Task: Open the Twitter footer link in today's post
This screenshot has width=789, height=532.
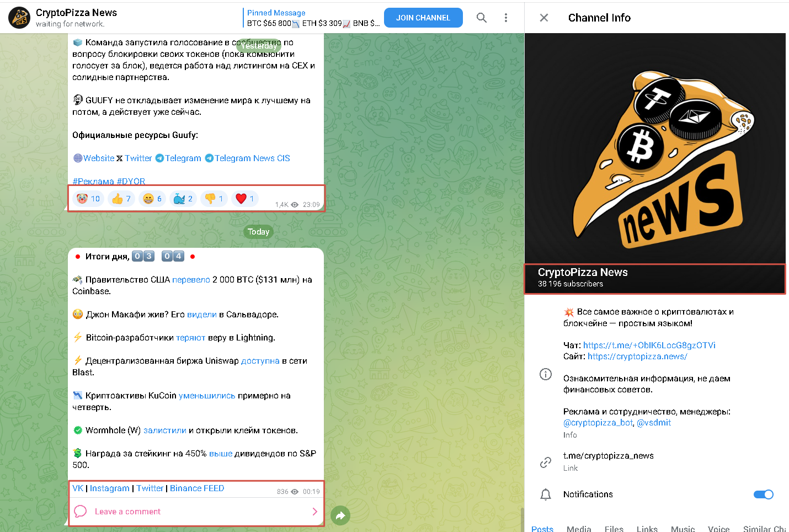Action: click(150, 488)
